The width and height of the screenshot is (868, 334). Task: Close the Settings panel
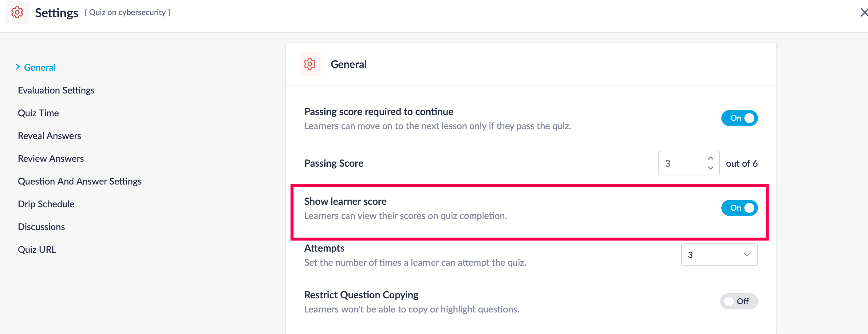pos(863,13)
